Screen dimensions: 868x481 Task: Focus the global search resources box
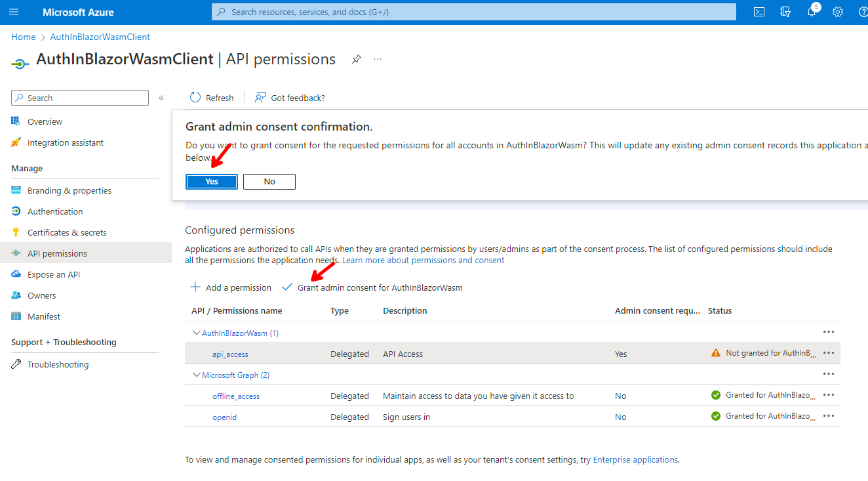(473, 12)
